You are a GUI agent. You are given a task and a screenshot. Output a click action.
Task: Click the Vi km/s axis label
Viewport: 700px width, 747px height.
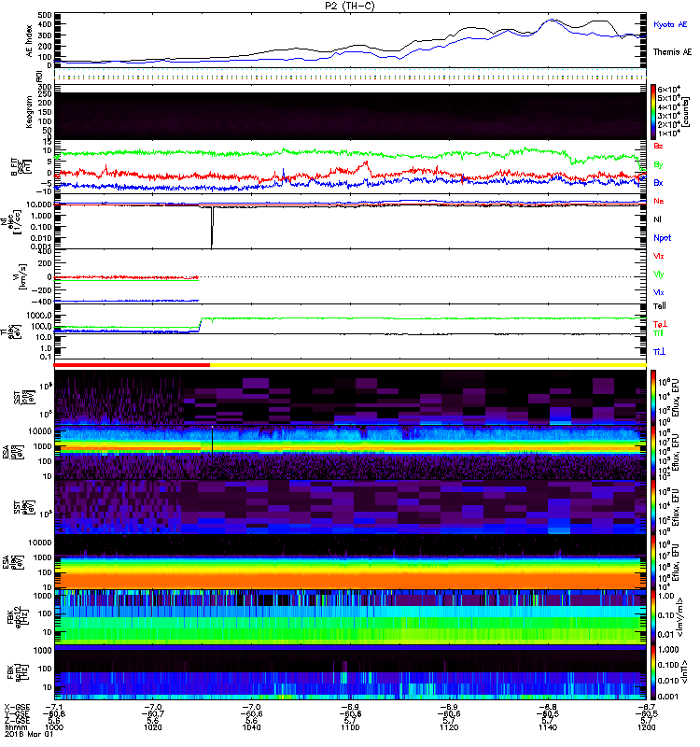coord(19,276)
